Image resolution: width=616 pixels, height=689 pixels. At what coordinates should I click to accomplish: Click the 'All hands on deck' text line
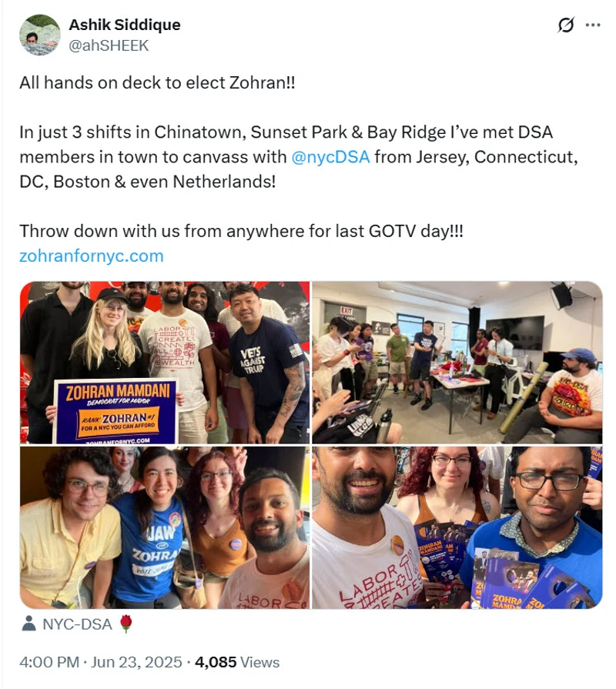(157, 83)
